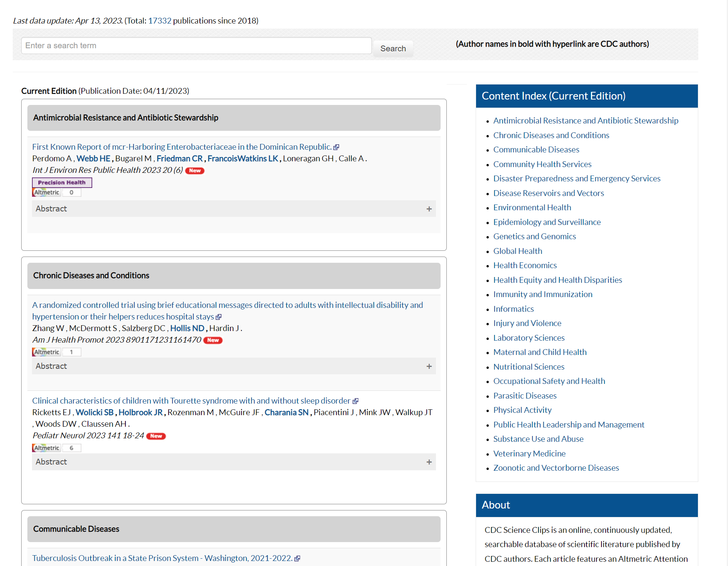Image resolution: width=728 pixels, height=566 pixels.
Task: Open author profile for Hollis ND
Action: pyautogui.click(x=187, y=328)
